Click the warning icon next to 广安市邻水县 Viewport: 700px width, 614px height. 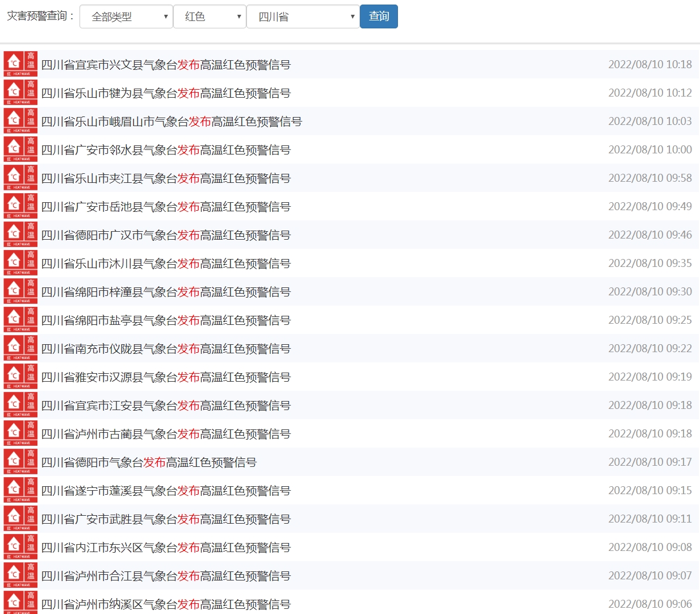pyautogui.click(x=20, y=149)
